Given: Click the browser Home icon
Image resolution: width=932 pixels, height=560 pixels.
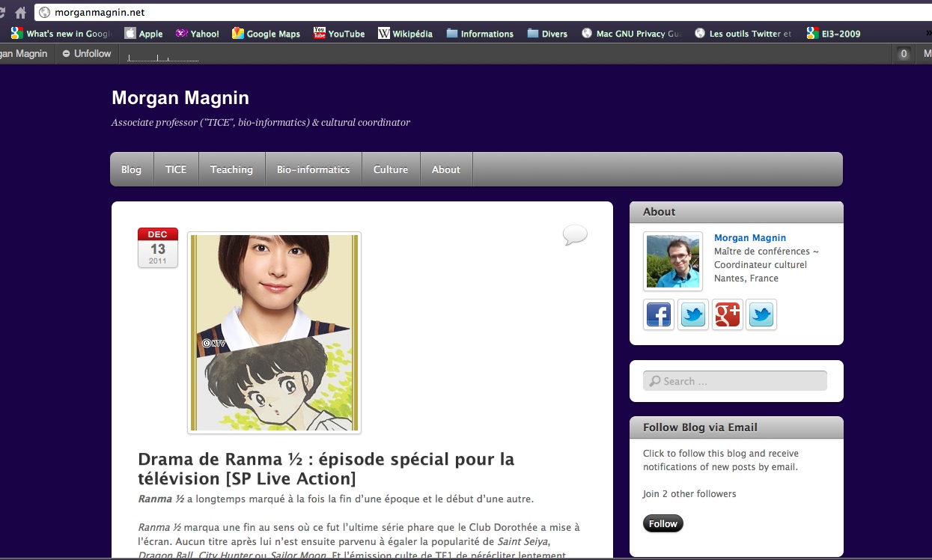Looking at the screenshot, I should (20, 12).
